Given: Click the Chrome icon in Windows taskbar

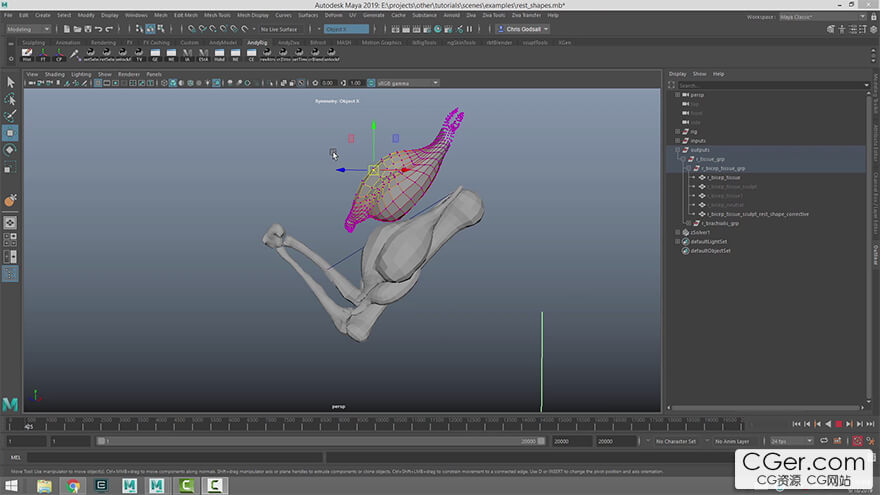Looking at the screenshot, I should [73, 486].
